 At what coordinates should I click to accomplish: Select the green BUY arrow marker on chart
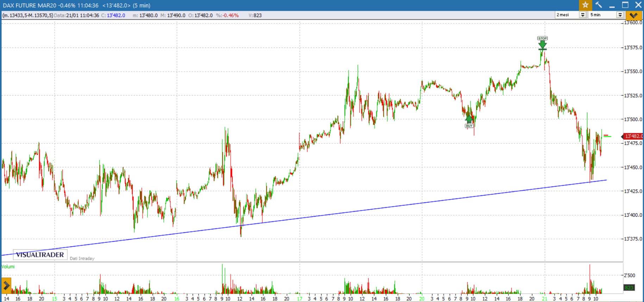[469, 122]
